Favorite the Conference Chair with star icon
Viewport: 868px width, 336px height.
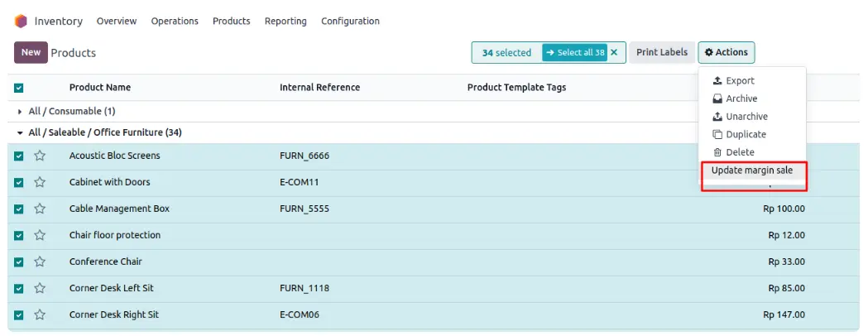pyautogui.click(x=40, y=262)
